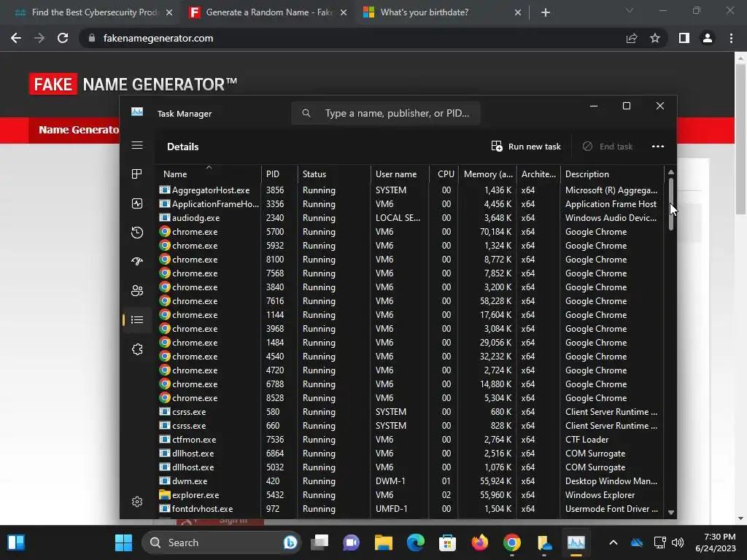The width and height of the screenshot is (747, 560).
Task: Open a new Chrome tab with plus
Action: (546, 12)
